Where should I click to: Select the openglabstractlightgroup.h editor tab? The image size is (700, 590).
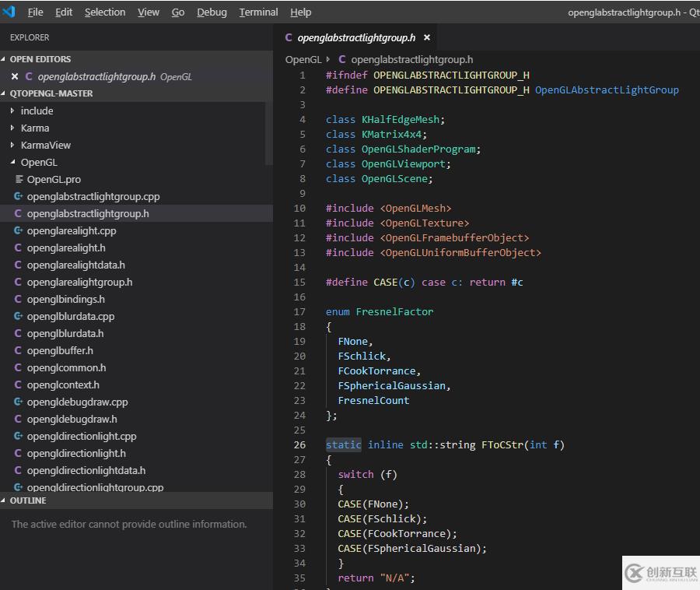click(x=355, y=37)
